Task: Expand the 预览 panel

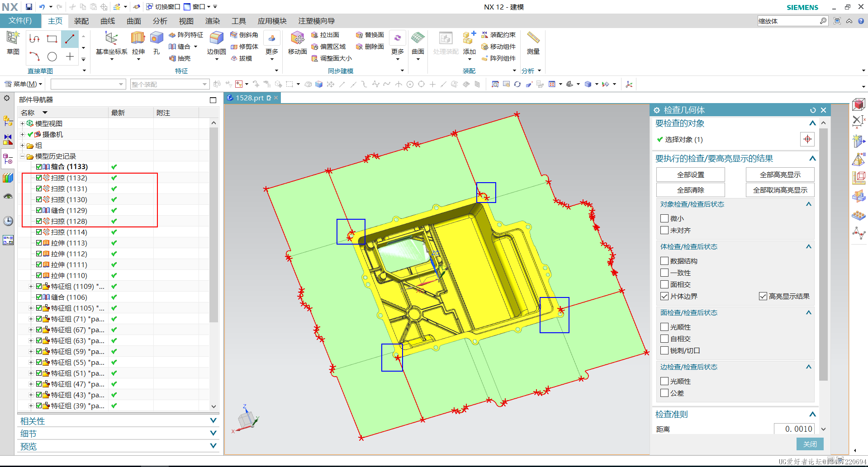Action: [x=213, y=446]
